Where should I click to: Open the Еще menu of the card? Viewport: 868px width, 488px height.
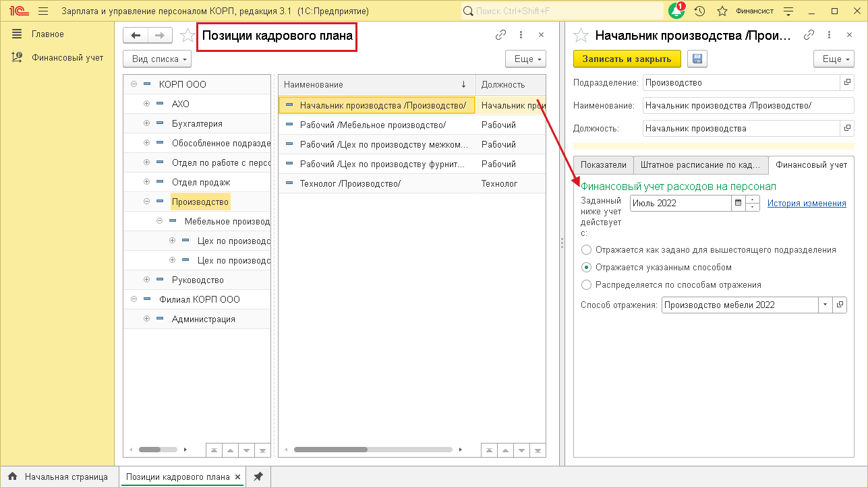pyautogui.click(x=834, y=59)
